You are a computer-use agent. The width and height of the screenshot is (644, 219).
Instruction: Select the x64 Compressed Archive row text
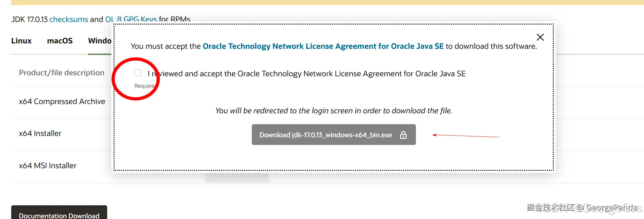coord(62,102)
